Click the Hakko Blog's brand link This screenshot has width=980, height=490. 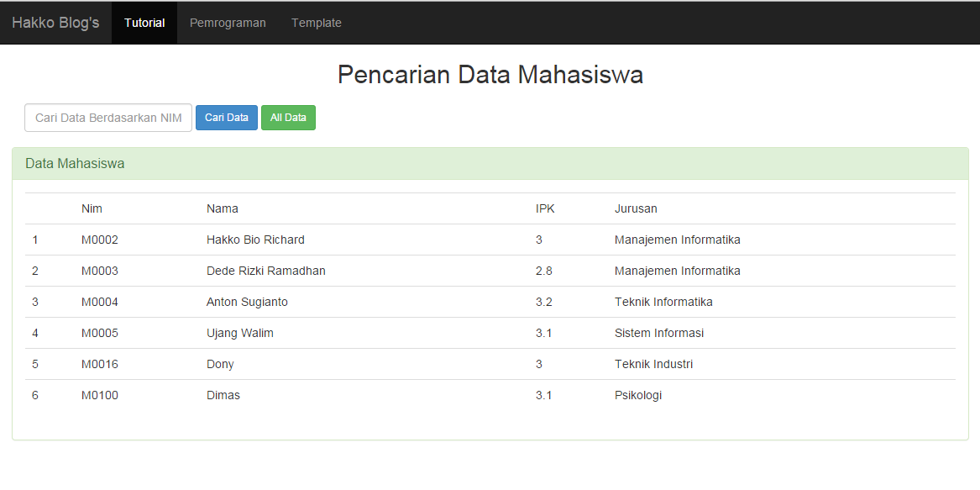coord(55,23)
